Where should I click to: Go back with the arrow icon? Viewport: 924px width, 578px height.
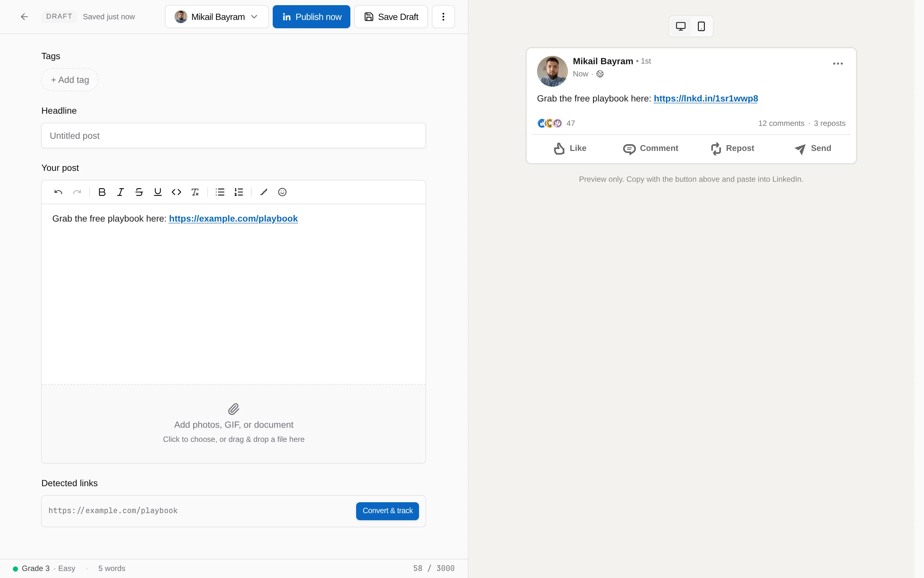[24, 17]
